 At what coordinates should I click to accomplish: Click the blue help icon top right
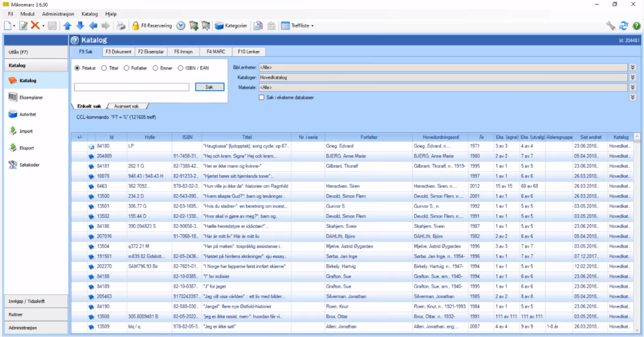[x=637, y=25]
